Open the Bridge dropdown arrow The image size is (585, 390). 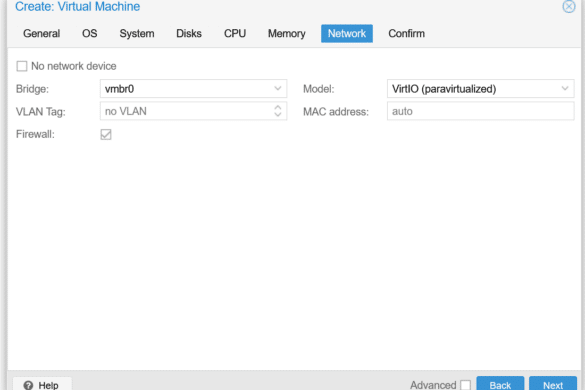[x=278, y=88]
